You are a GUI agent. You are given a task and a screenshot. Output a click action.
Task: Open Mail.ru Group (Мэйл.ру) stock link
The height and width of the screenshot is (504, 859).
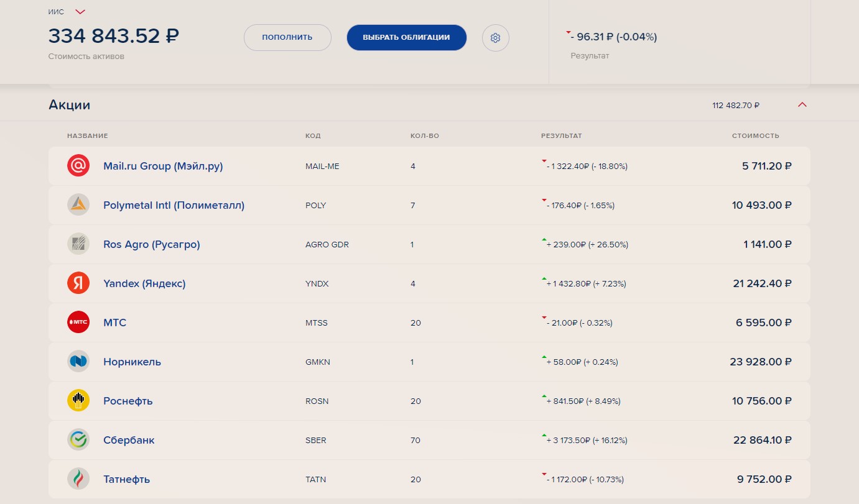(163, 166)
